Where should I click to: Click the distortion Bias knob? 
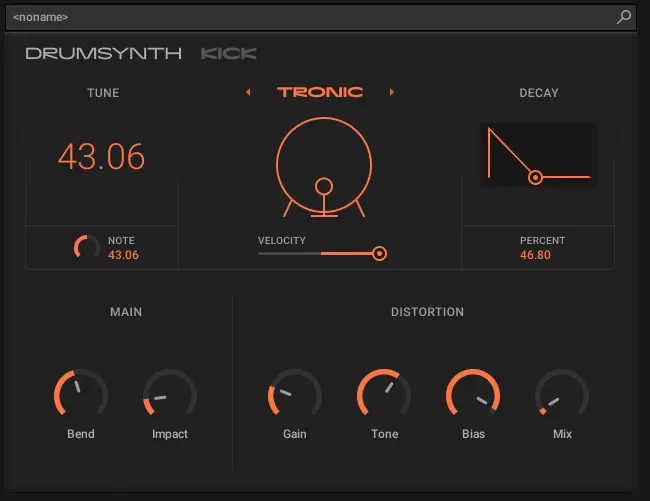coord(473,395)
